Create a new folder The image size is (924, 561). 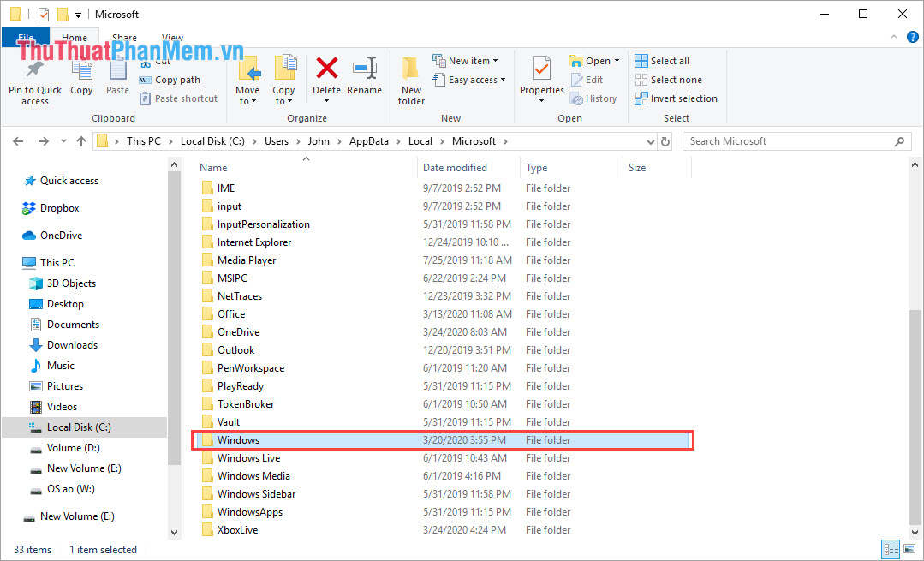pyautogui.click(x=410, y=80)
